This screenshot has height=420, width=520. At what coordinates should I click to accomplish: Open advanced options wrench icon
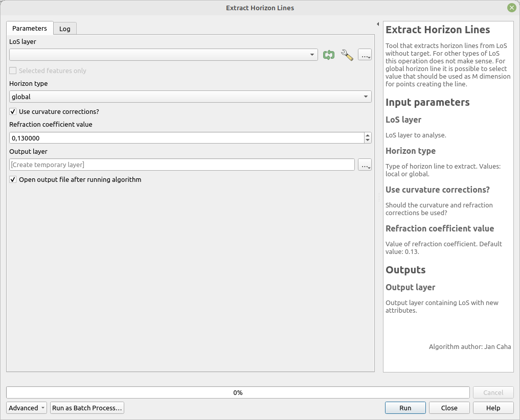point(347,55)
